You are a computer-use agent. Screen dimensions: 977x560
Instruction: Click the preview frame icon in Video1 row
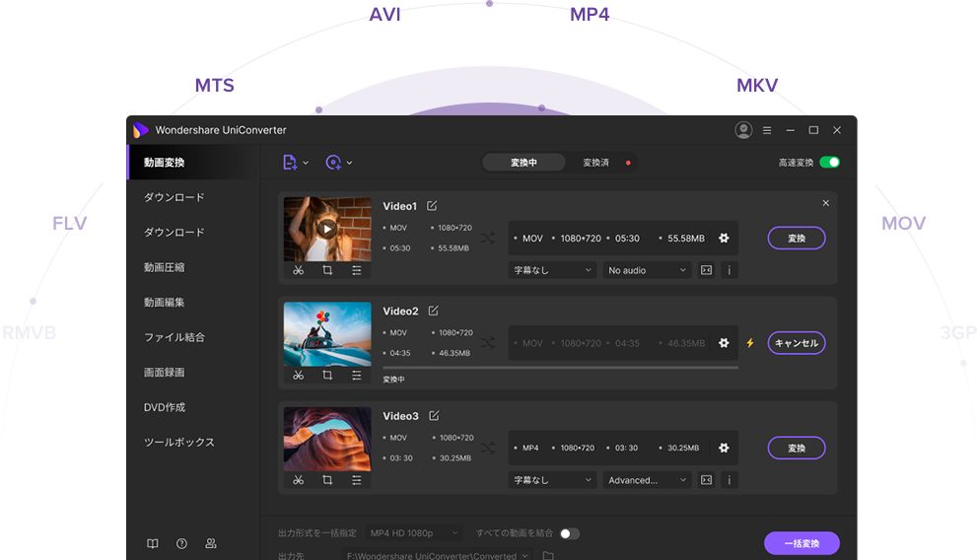point(706,270)
